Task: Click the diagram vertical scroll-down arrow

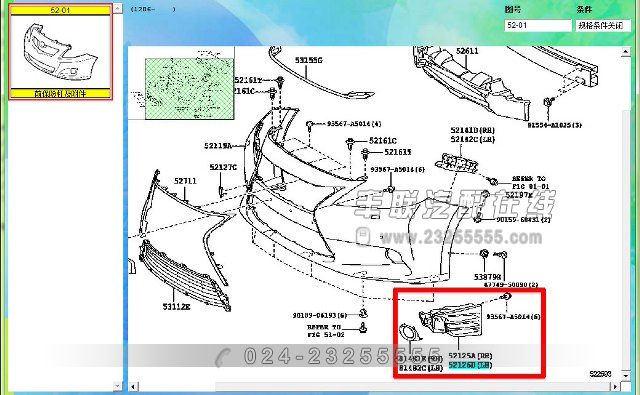Action: pyautogui.click(x=626, y=374)
